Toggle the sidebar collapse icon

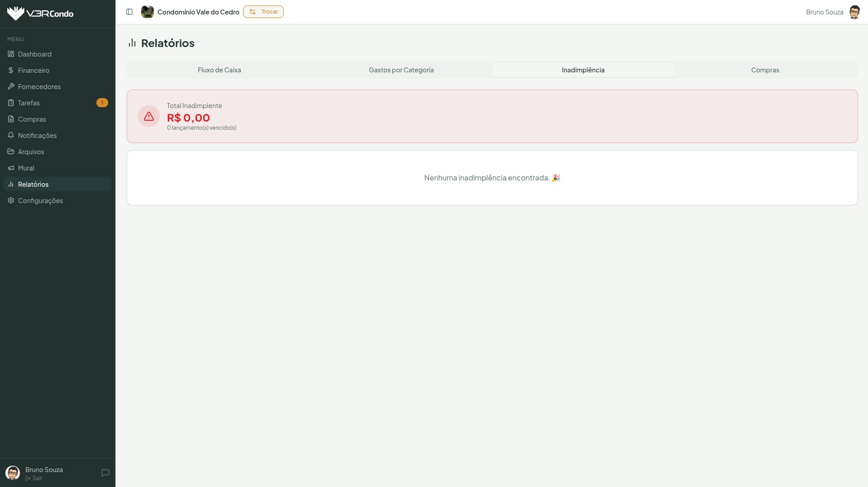pos(129,12)
